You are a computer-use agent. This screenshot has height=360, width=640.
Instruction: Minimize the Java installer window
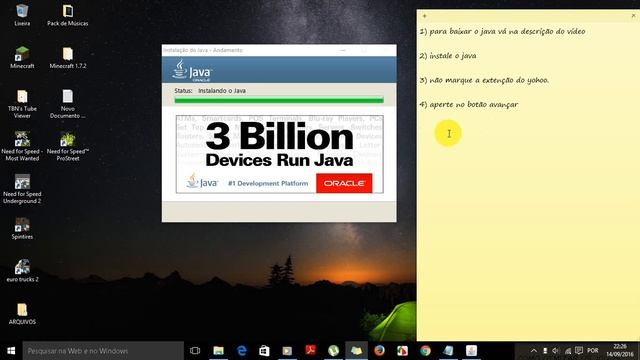pyautogui.click(x=343, y=50)
